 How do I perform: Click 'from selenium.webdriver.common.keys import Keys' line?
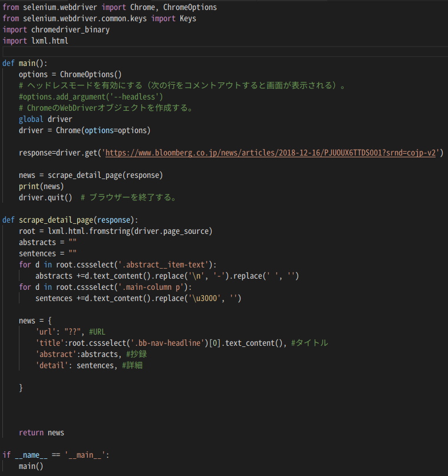[x=100, y=18]
